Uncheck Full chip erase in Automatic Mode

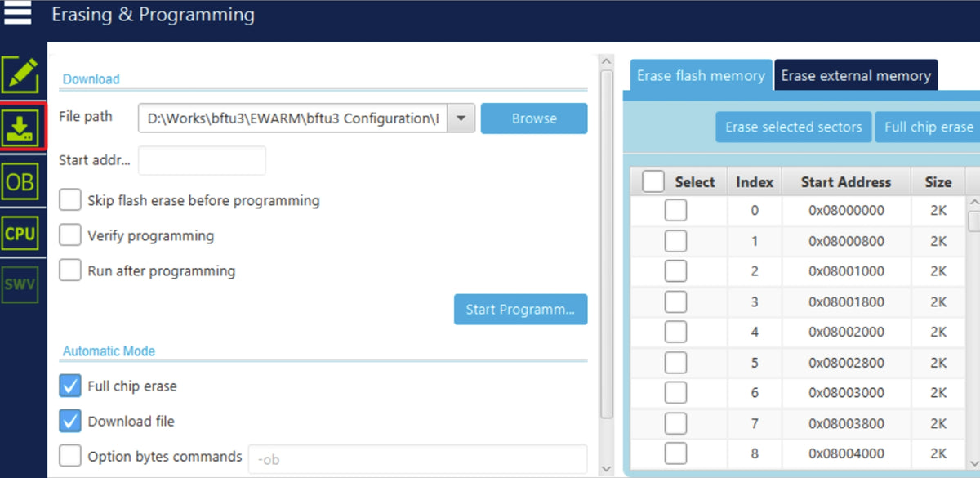(x=71, y=386)
